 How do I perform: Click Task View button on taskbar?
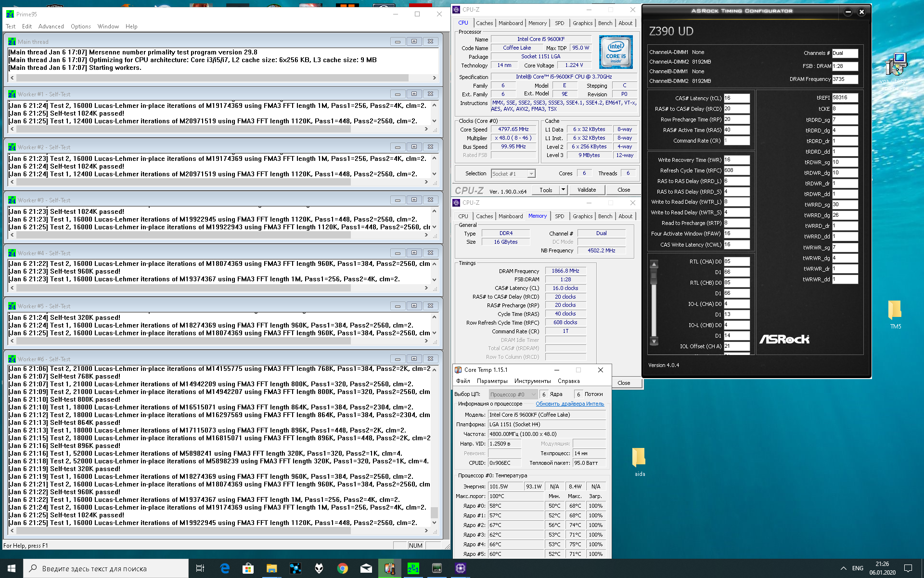pos(200,568)
